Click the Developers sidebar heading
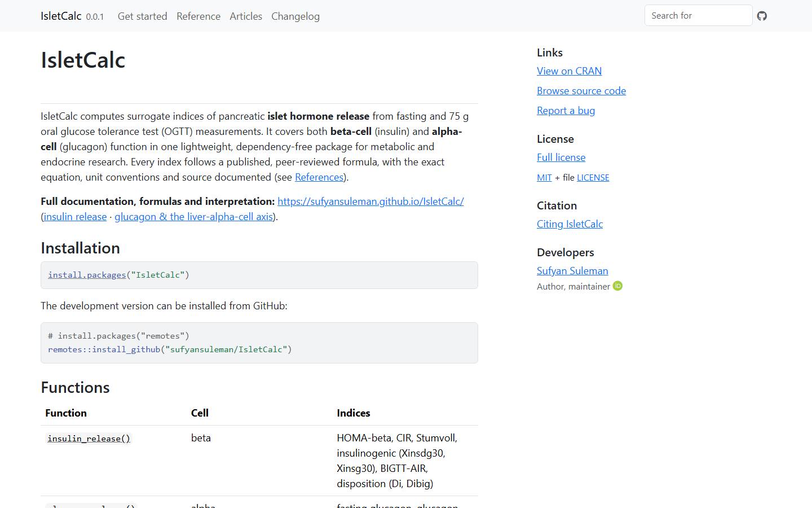812x508 pixels. point(566,252)
